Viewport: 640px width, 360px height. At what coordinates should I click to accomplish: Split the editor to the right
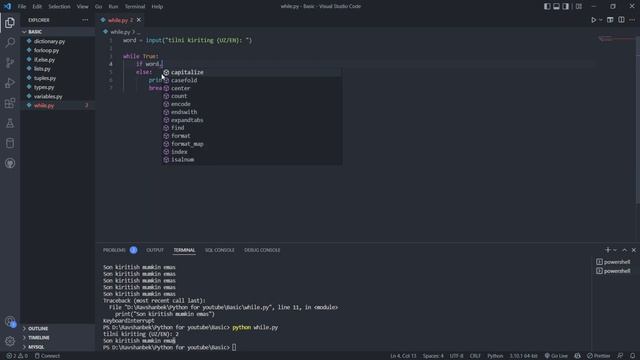(621, 20)
